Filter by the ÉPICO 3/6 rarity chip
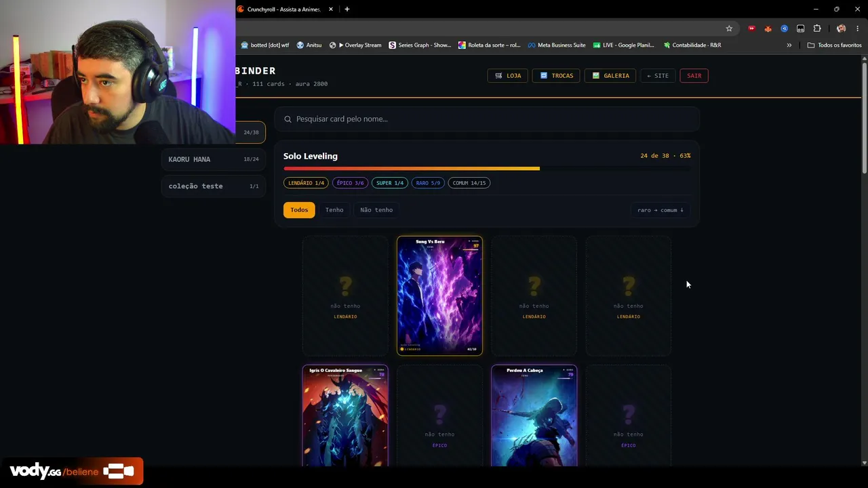 [x=350, y=183]
